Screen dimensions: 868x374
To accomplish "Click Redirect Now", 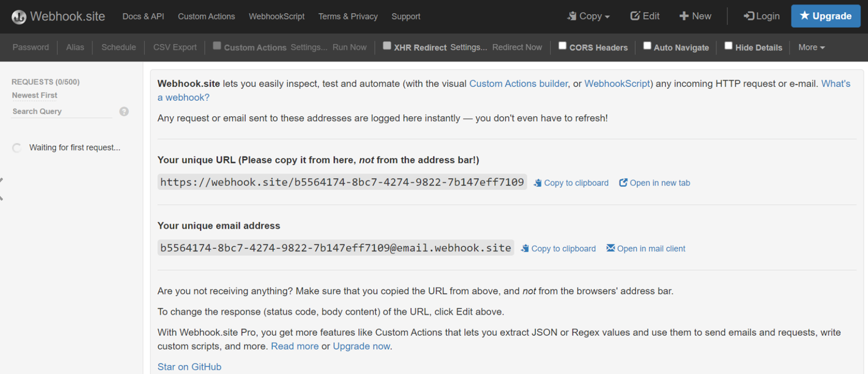I will pos(517,47).
